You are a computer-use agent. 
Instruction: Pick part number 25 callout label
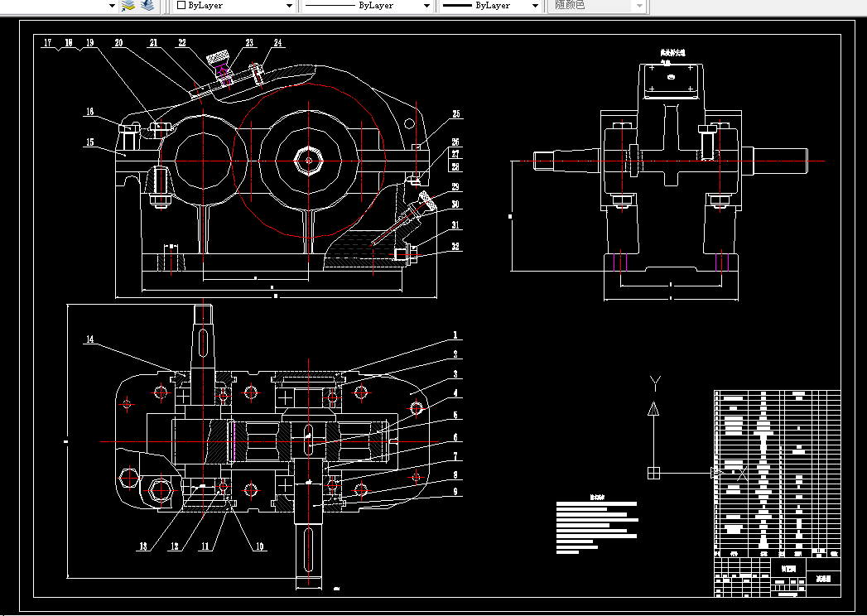pyautogui.click(x=455, y=114)
